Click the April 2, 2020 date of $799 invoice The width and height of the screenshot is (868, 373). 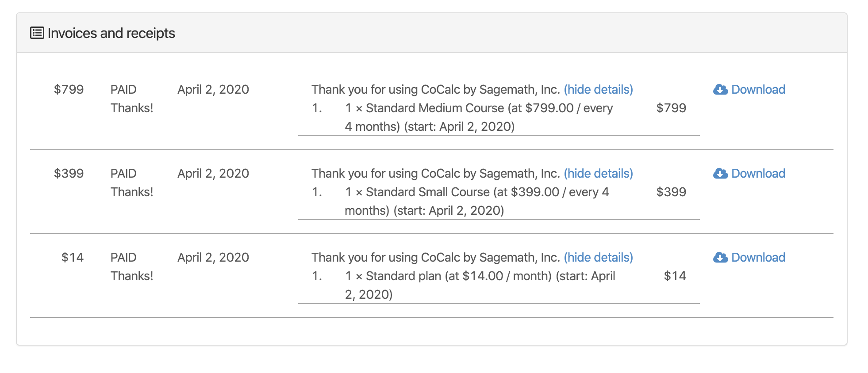coord(213,90)
